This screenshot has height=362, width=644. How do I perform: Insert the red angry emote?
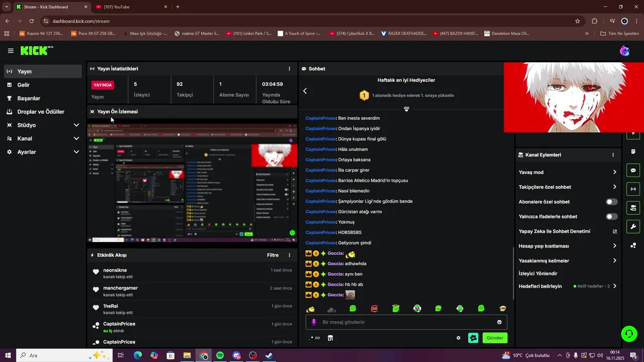coord(374,309)
